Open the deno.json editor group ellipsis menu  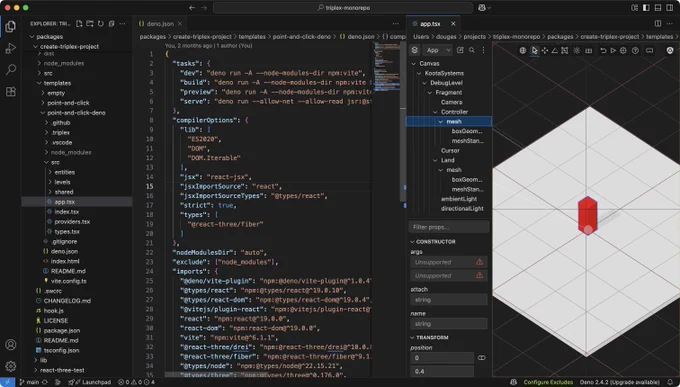(x=396, y=24)
